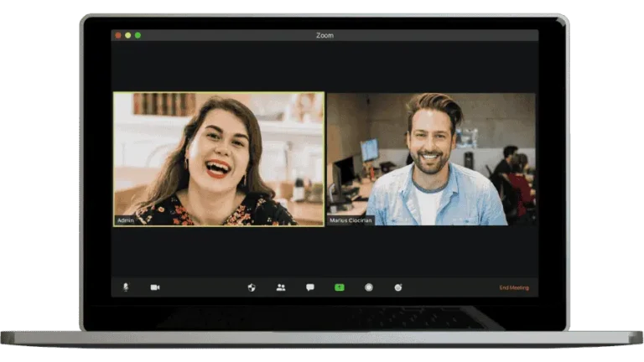Open the Participants panel

[x=281, y=287]
